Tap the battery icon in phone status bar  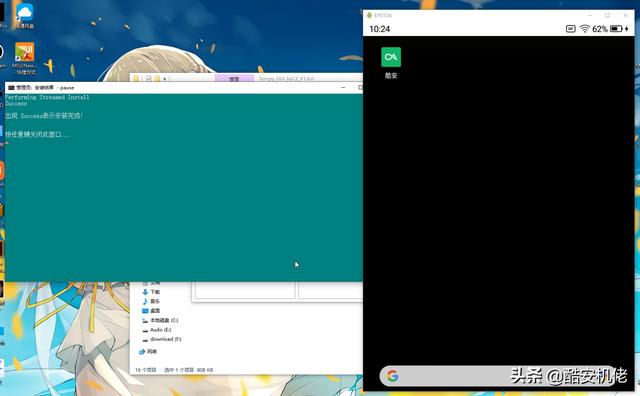[x=616, y=29]
